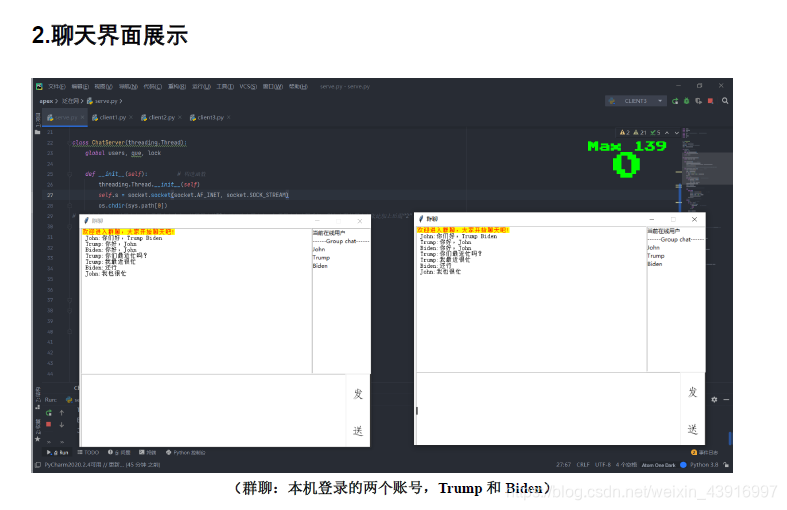The image size is (787, 510).
Task: Open the Code (代码) menu
Action: [153, 87]
